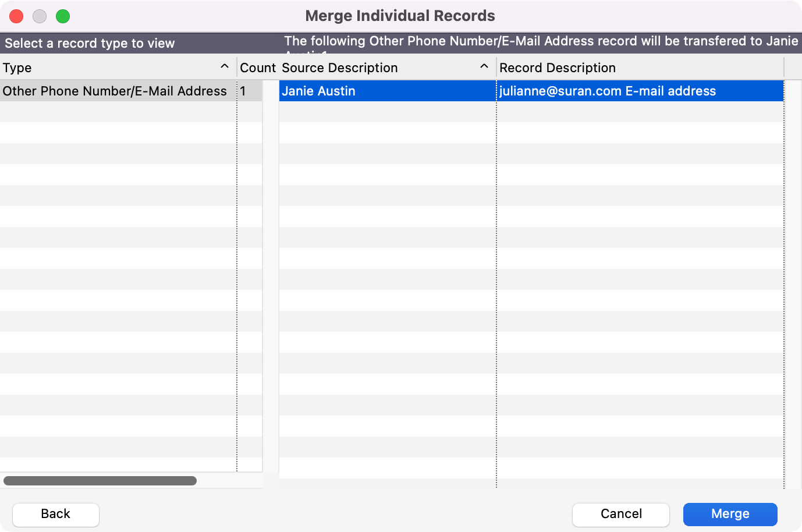802x532 pixels.
Task: Click the red close window button
Action: (x=16, y=16)
